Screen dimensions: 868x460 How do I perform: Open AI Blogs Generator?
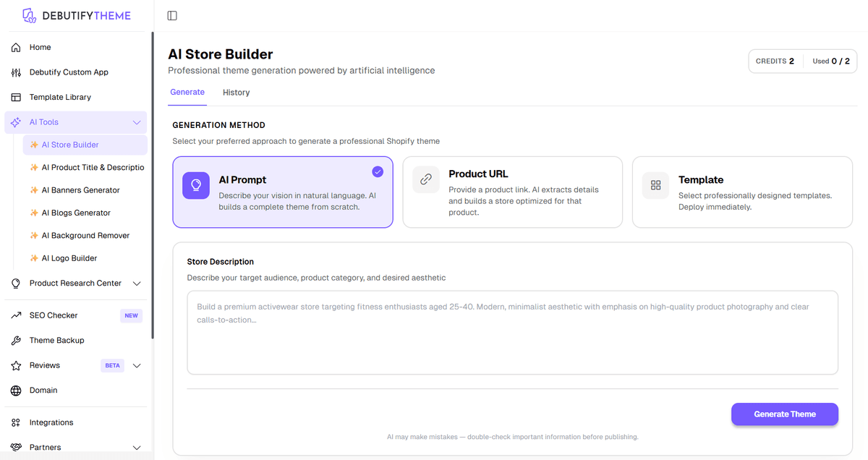click(85, 213)
